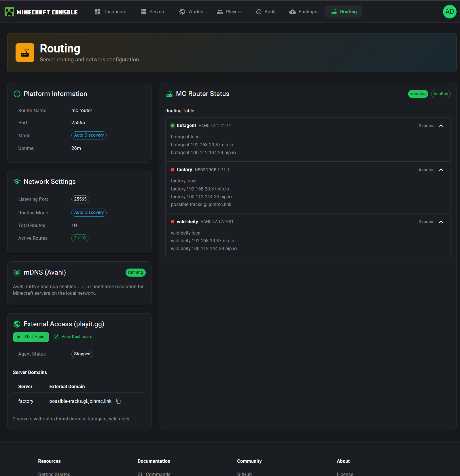The width and height of the screenshot is (460, 476).
Task: Click the 3 / 10 active routes chip
Action: point(80,238)
